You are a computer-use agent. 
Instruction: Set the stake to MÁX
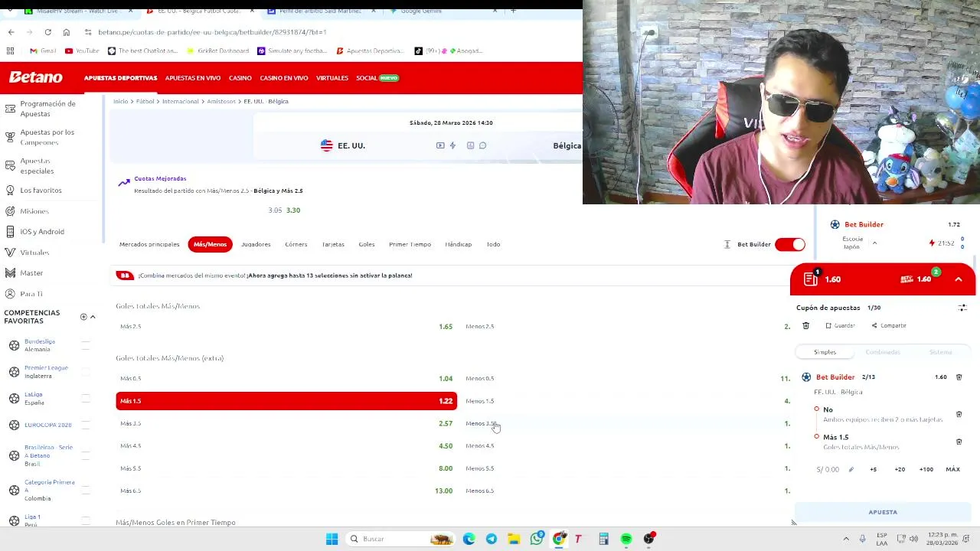(952, 469)
